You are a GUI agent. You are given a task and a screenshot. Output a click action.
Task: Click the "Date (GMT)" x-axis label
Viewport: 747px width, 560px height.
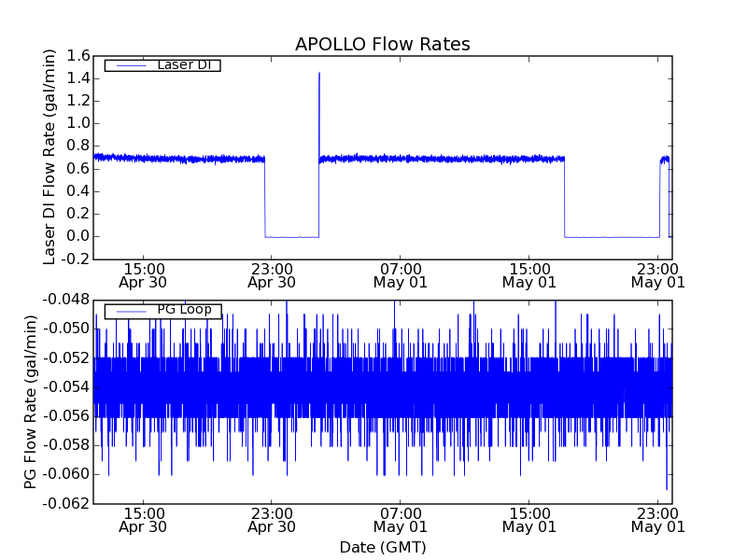click(382, 547)
